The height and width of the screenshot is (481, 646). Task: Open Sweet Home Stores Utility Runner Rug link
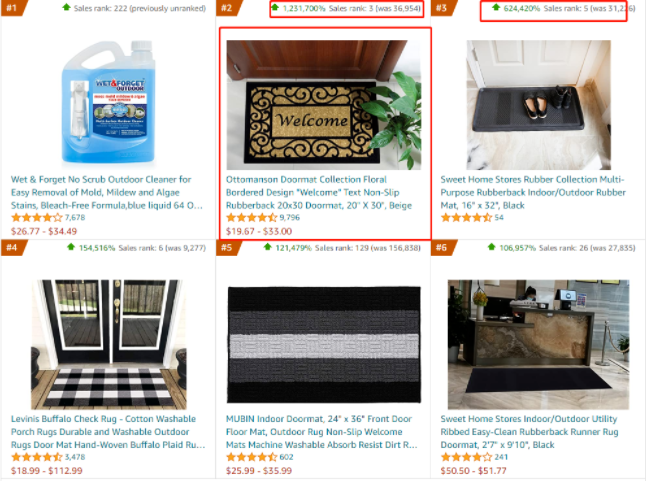(x=529, y=432)
